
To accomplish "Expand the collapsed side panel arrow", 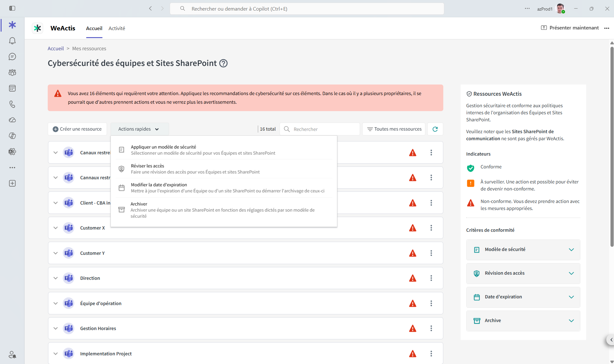I will (x=610, y=340).
